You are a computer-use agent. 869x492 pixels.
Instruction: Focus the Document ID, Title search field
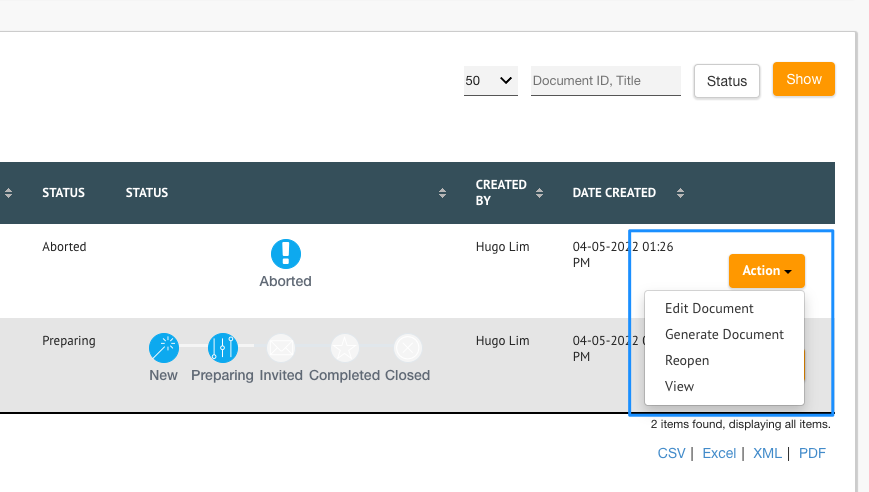(605, 81)
